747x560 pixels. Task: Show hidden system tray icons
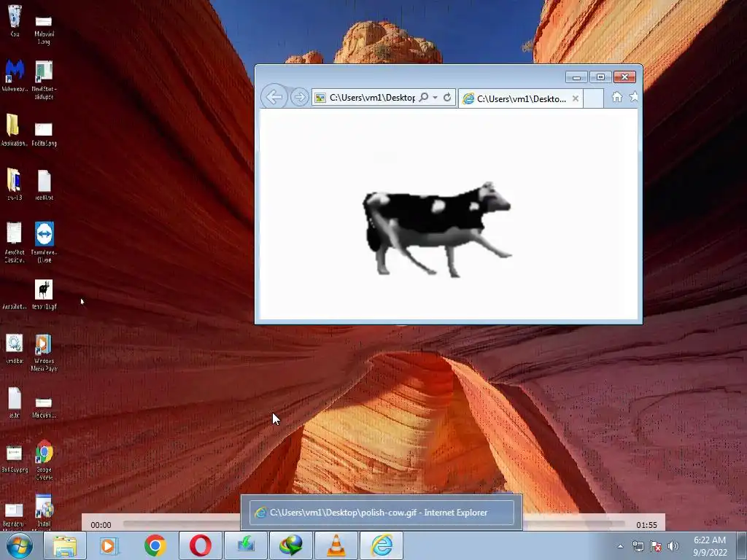[x=620, y=546]
